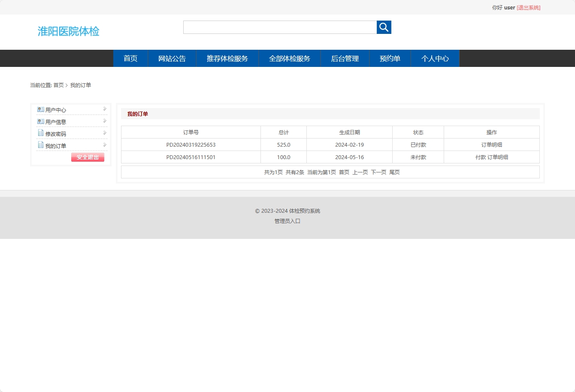Switch to the 个人中心 tab
This screenshot has width=575, height=392.
click(x=435, y=58)
